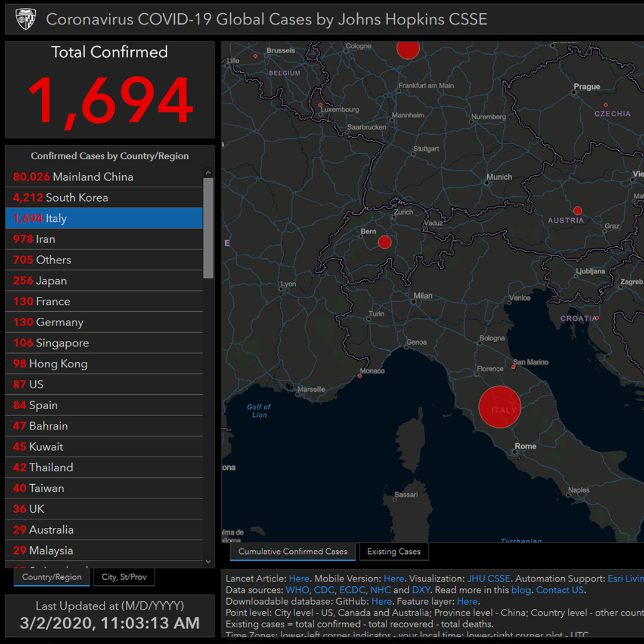
Task: Pick the "47 Bahrain" row
Action: point(104,426)
